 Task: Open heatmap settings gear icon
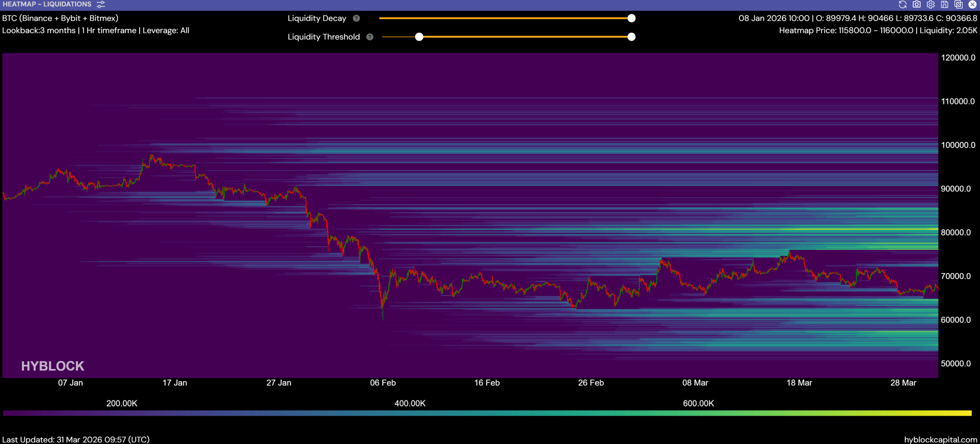(x=931, y=4)
